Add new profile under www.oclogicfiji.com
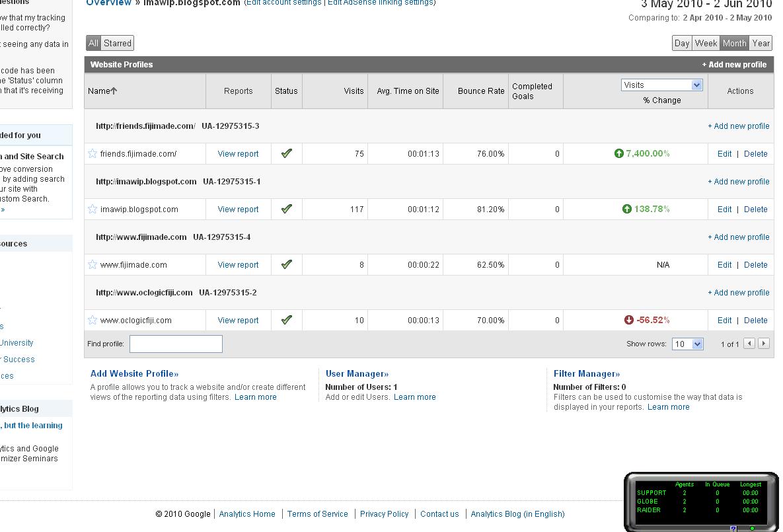Screen dimensions: 783x532 pyautogui.click(x=739, y=292)
